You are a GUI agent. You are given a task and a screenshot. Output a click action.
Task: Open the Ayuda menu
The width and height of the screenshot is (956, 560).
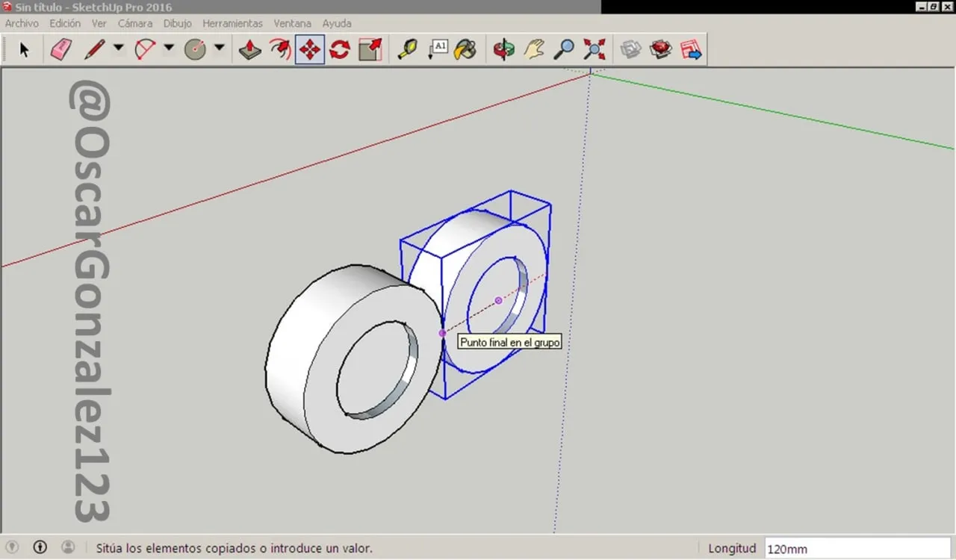[337, 23]
